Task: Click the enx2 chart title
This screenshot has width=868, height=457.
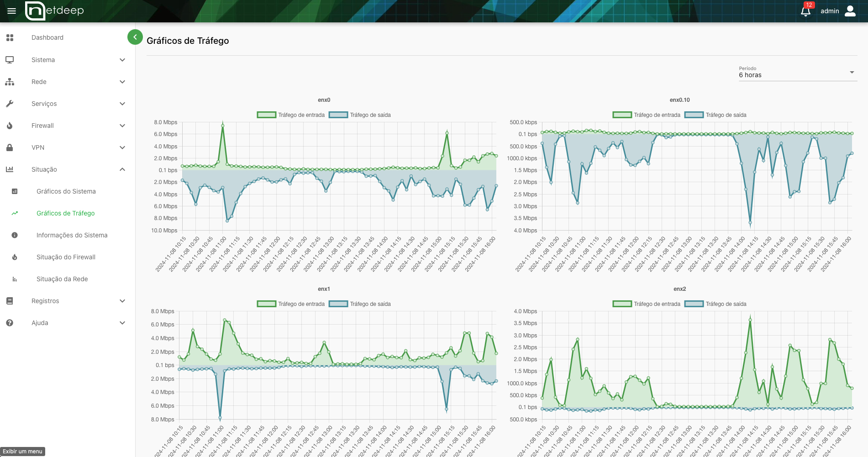Action: click(679, 289)
